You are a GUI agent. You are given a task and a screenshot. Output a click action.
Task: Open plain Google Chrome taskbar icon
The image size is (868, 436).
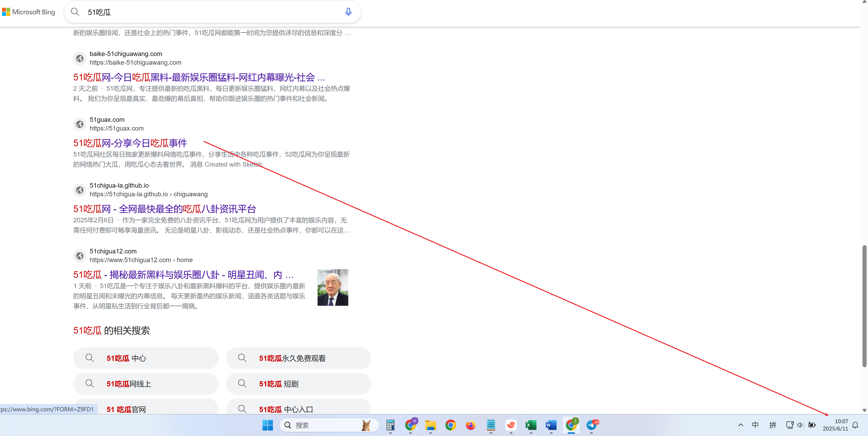point(451,425)
